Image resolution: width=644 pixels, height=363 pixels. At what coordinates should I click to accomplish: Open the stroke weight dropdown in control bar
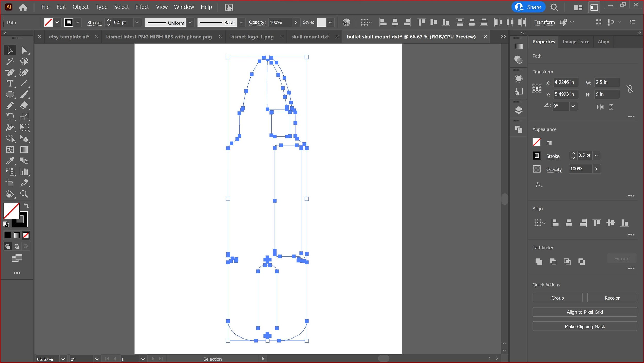click(137, 22)
